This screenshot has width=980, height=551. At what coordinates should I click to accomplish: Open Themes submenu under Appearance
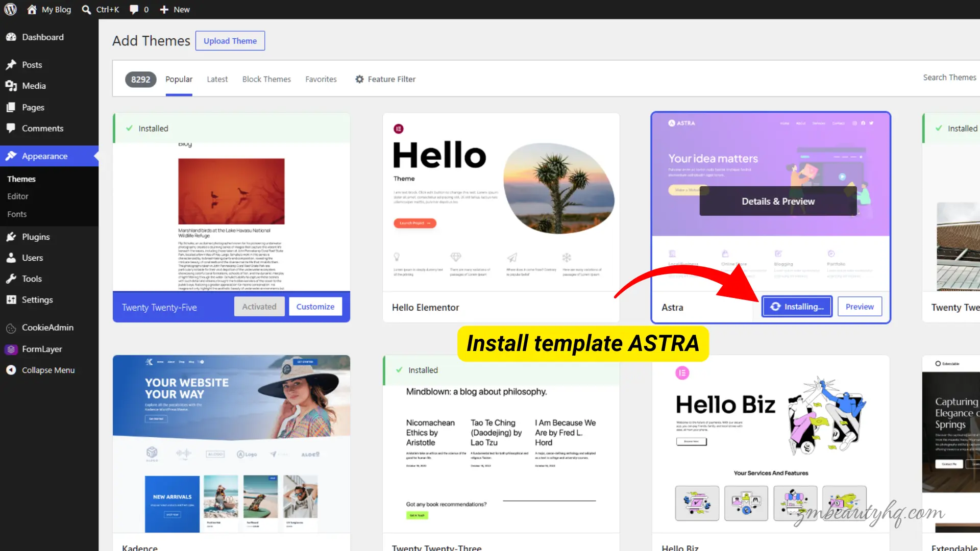[21, 179]
